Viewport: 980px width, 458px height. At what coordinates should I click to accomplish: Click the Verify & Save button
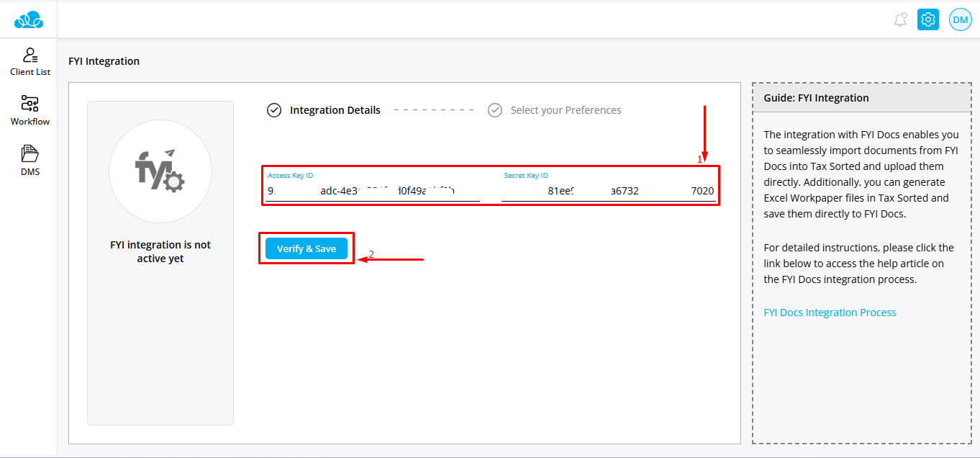(x=307, y=248)
